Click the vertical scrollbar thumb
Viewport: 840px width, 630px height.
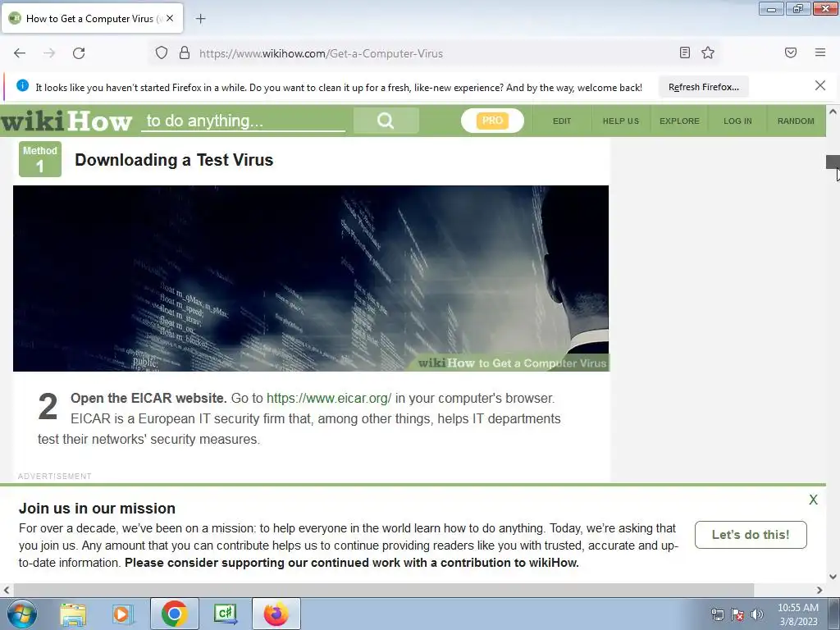[x=833, y=162]
